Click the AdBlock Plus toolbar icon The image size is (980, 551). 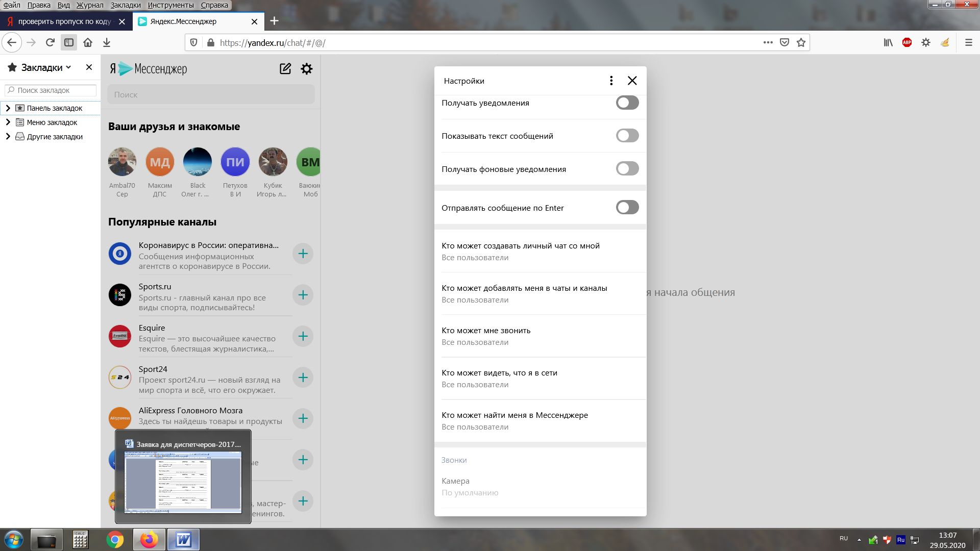click(907, 43)
